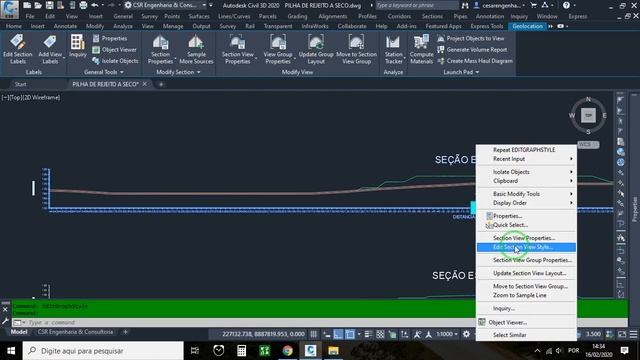Open workspace settings gear in status bar
The width and height of the screenshot is (640, 360).
466,334
